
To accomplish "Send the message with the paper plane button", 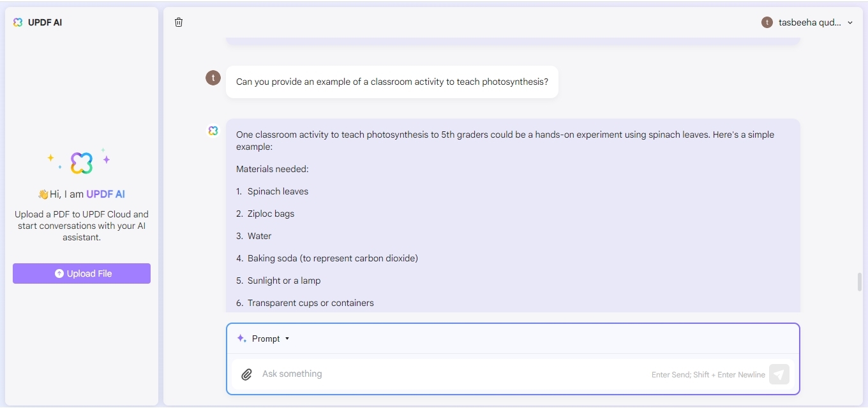I will coord(779,374).
